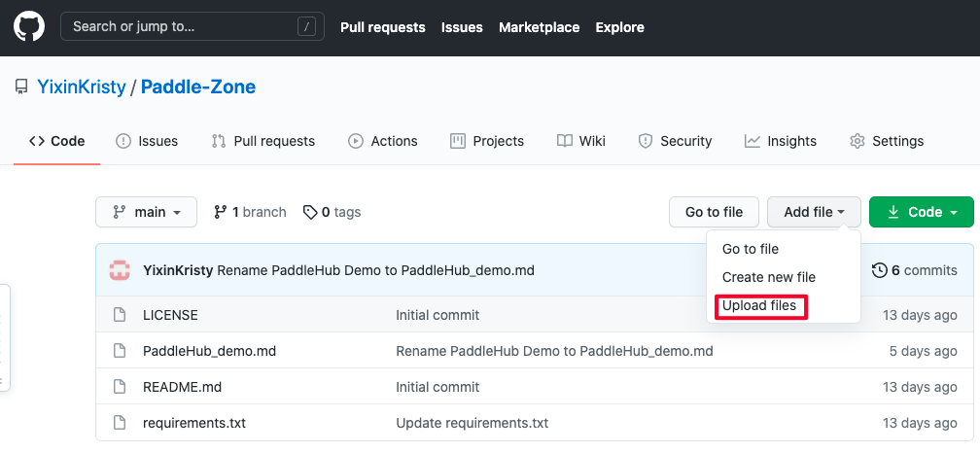This screenshot has width=980, height=453.
Task: Click the YixinKristy commit author name
Action: tap(178, 270)
